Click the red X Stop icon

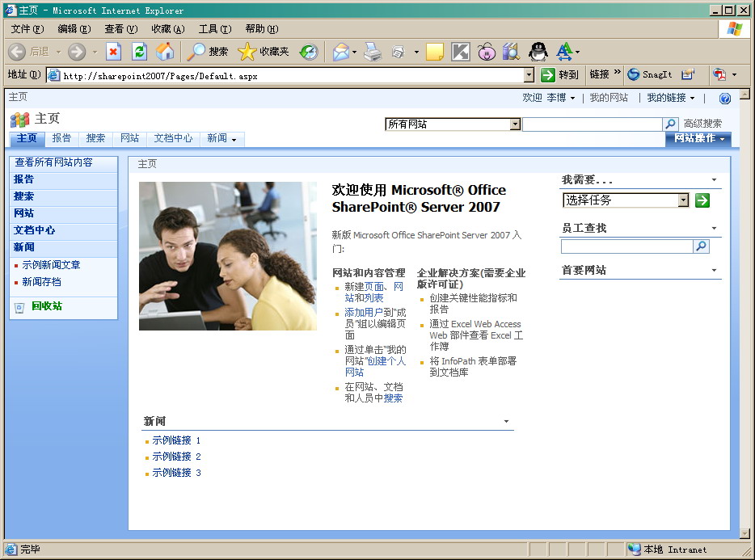[113, 52]
